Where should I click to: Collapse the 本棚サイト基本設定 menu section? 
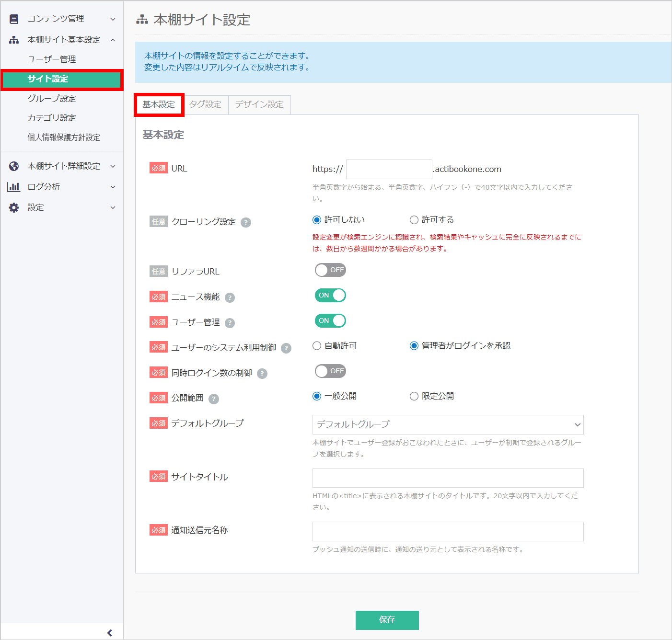(113, 40)
